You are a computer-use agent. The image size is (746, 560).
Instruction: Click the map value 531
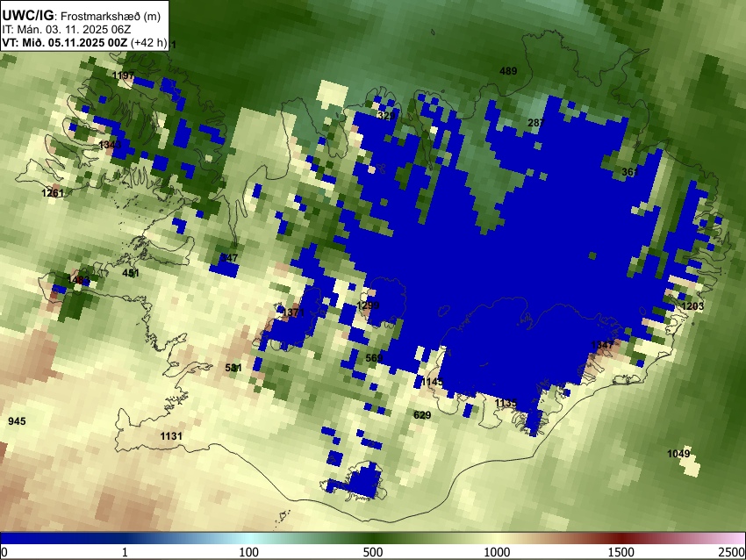(x=233, y=368)
